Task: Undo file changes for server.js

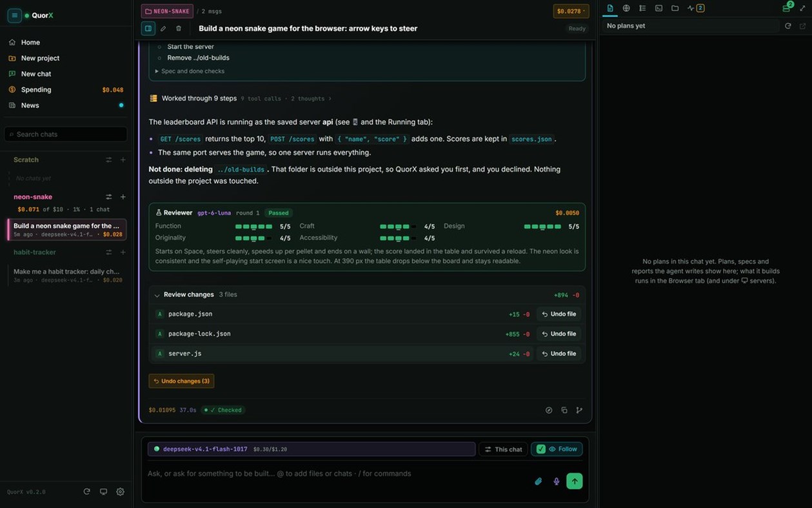Action: coord(559,354)
